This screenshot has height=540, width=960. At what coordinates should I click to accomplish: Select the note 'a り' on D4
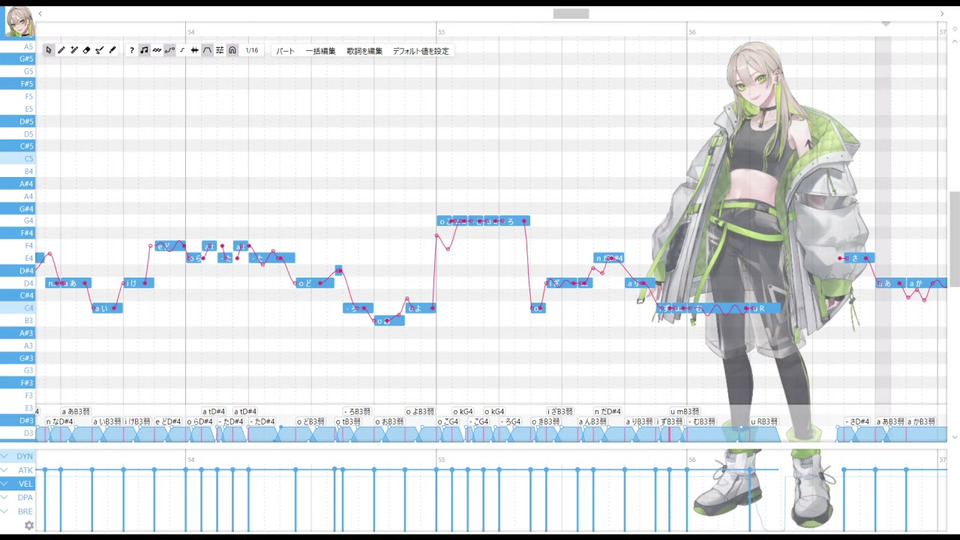tap(640, 283)
